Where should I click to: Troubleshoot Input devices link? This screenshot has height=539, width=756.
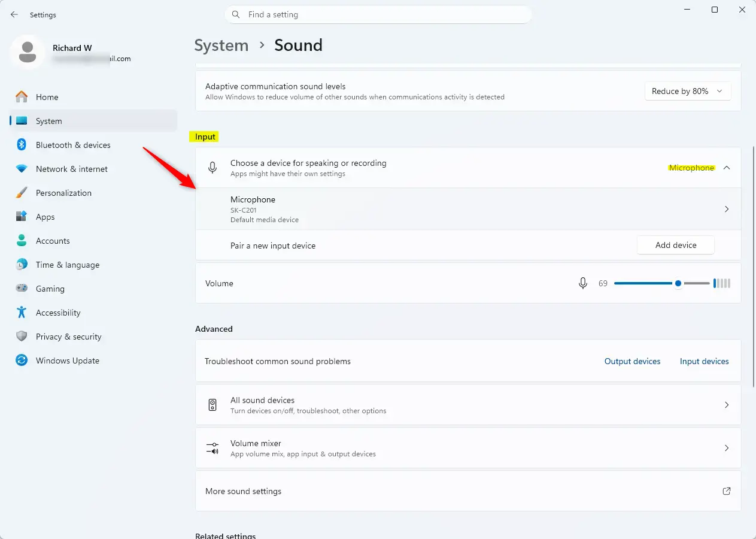pyautogui.click(x=704, y=361)
